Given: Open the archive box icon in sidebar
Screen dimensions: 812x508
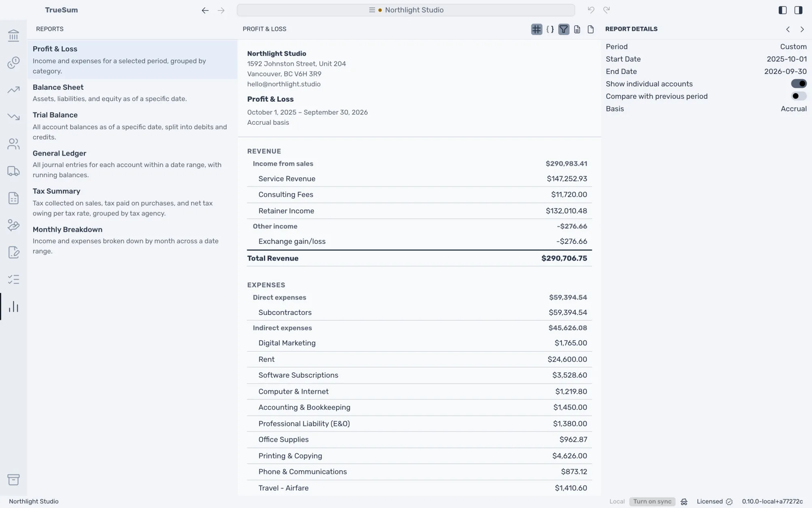Looking at the screenshot, I should 13,480.
